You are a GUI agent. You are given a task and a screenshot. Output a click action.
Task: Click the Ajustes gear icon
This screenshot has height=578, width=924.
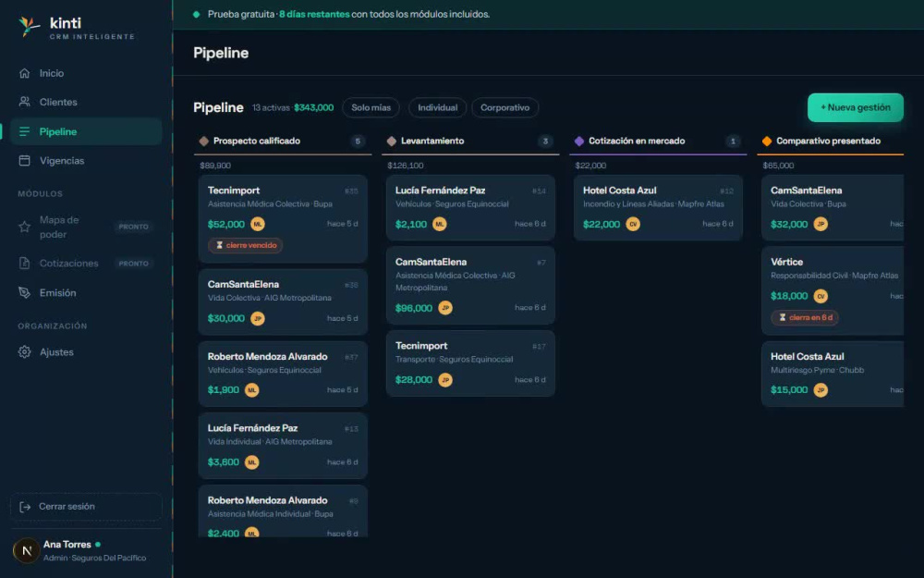pyautogui.click(x=24, y=352)
